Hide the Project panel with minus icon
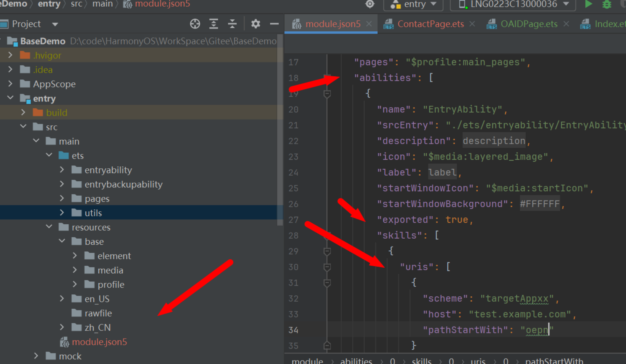 click(x=274, y=24)
